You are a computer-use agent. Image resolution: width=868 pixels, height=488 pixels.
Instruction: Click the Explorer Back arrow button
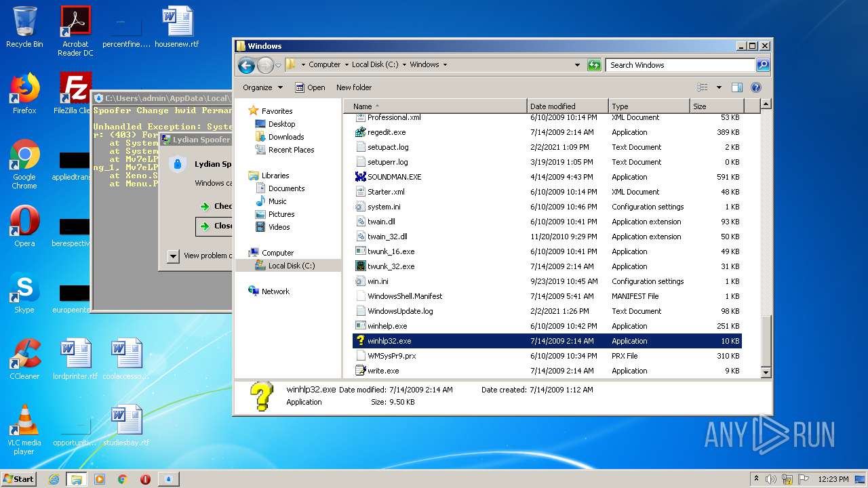click(246, 65)
